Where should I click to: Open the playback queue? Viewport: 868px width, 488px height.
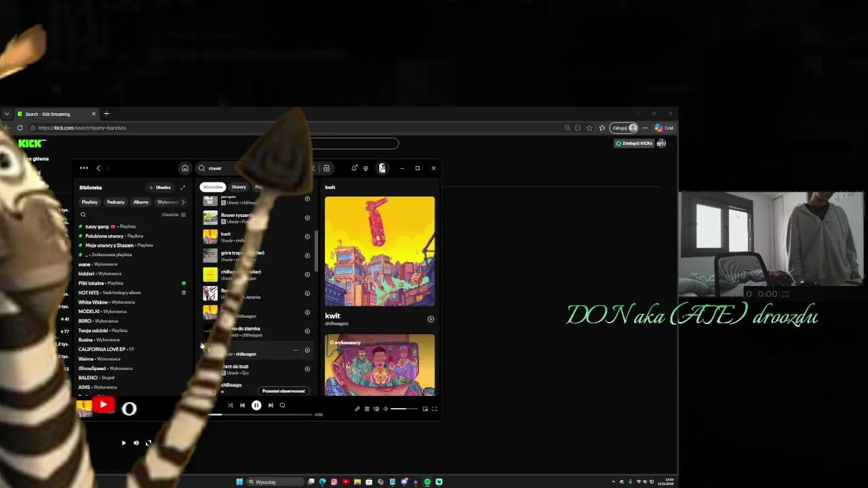click(x=367, y=409)
